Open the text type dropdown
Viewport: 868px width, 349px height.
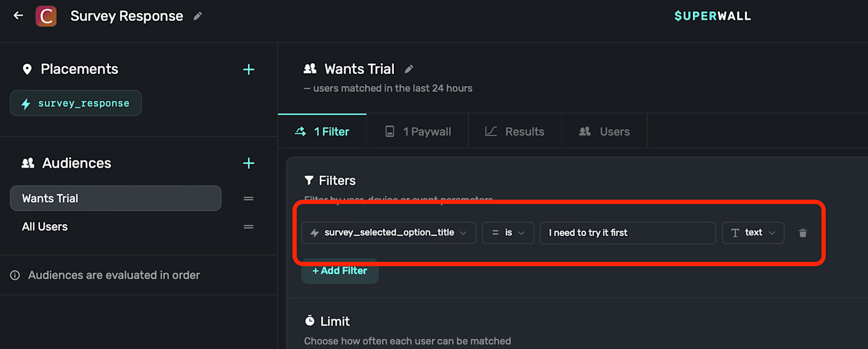coord(753,233)
